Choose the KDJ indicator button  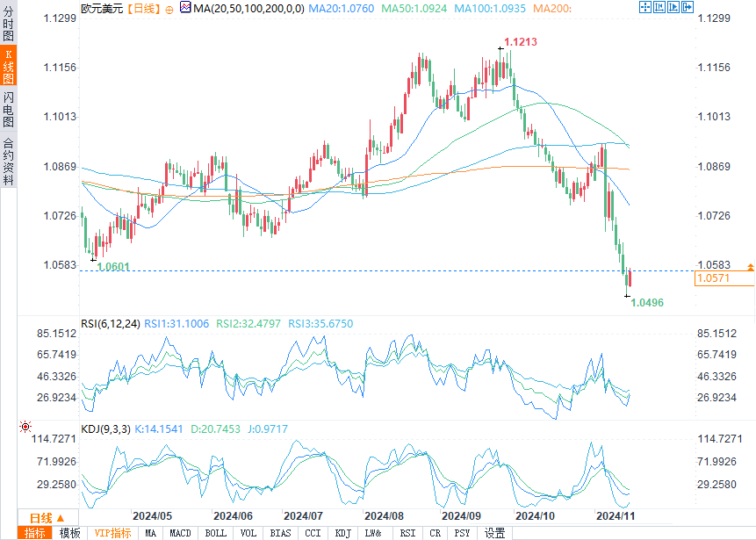pos(342,533)
